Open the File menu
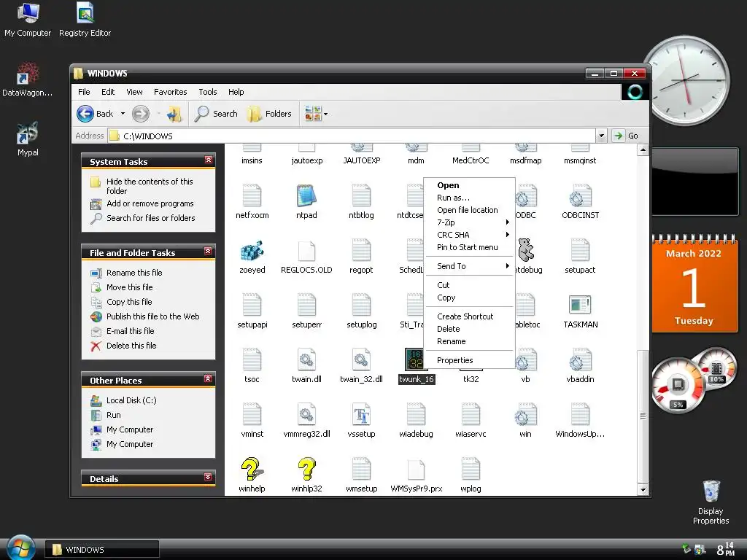 84,92
